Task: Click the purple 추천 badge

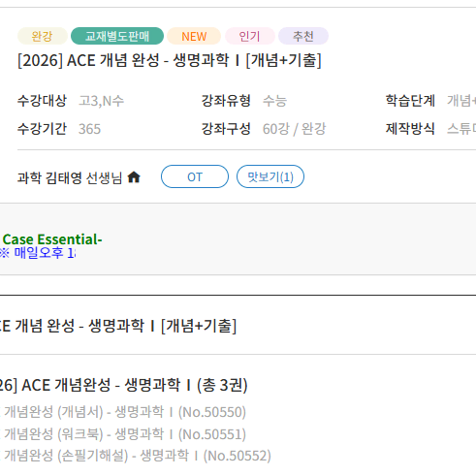Action: point(303,36)
